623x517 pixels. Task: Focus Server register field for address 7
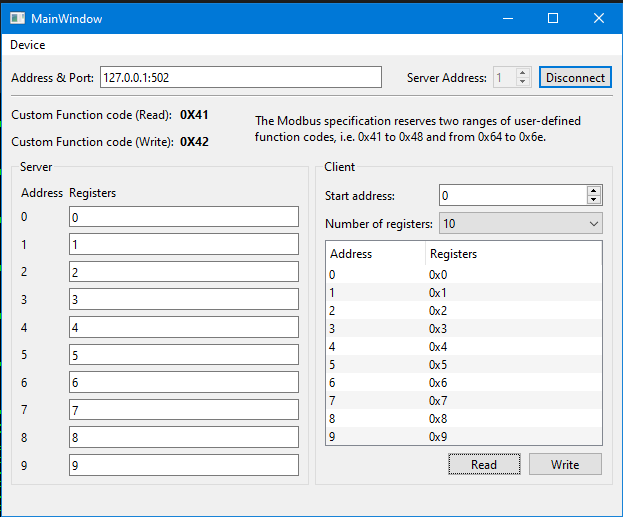183,410
